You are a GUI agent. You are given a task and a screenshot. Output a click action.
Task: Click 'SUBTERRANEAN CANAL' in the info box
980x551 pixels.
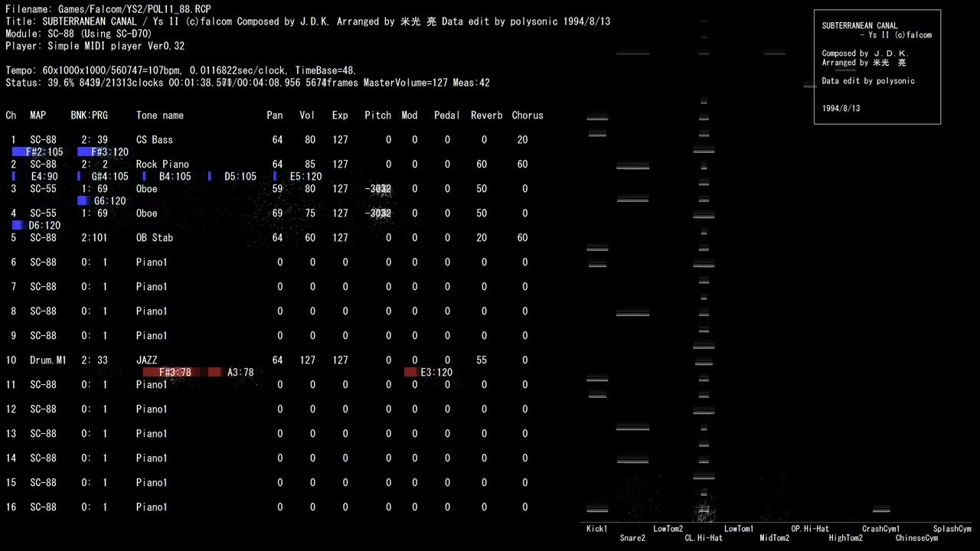coord(860,25)
